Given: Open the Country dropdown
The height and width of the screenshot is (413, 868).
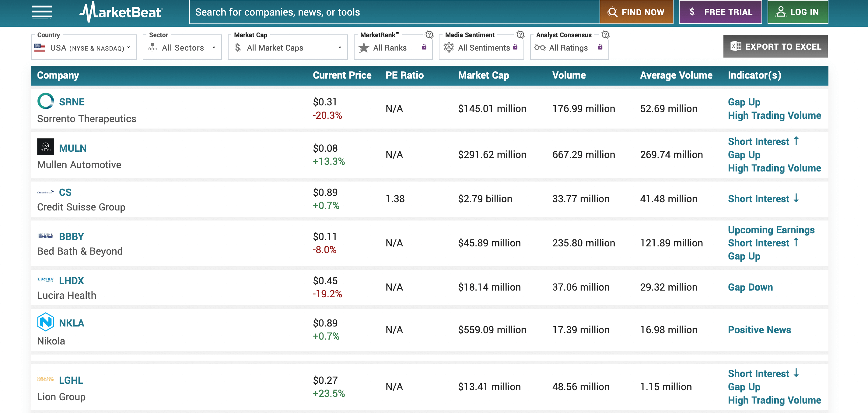Looking at the screenshot, I should (x=84, y=47).
